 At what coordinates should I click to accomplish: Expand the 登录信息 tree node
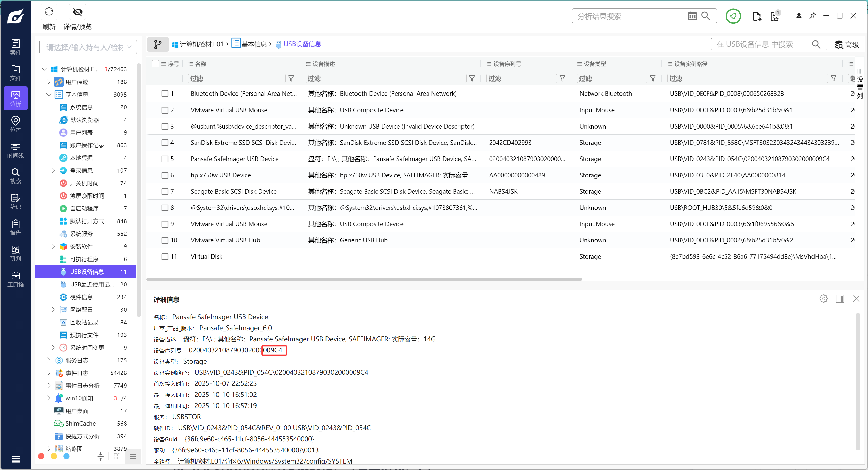[53, 170]
